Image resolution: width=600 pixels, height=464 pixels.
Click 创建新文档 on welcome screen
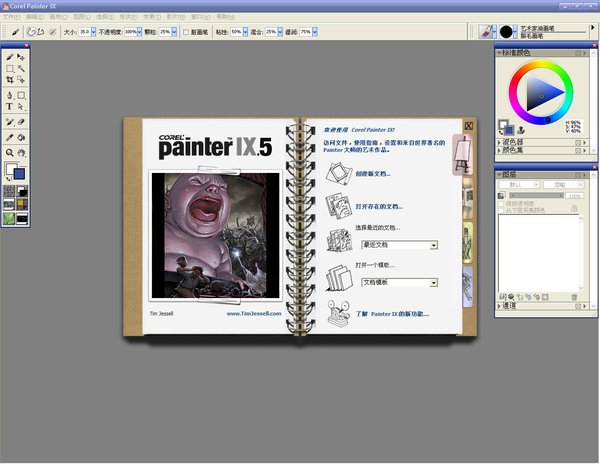[x=373, y=174]
